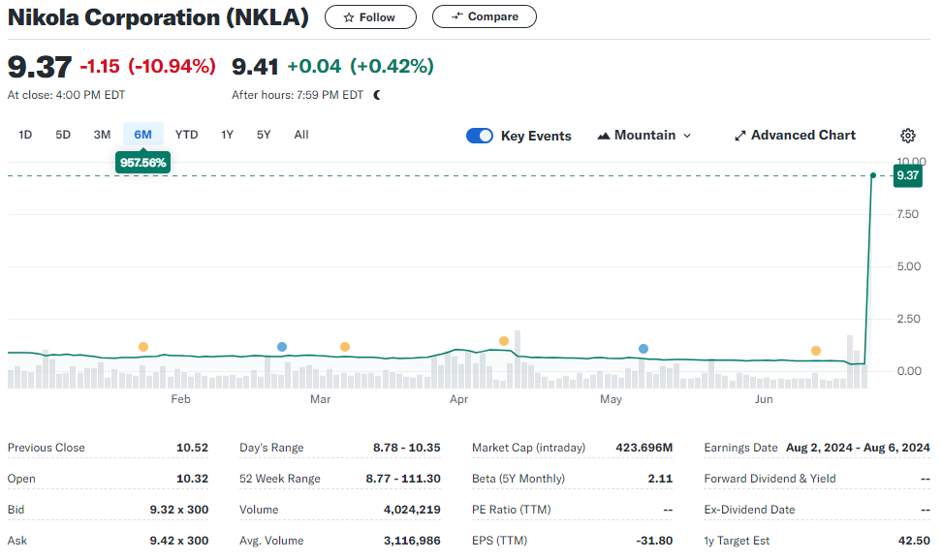Switch chart to 5Y range
This screenshot has height=560, width=942.
click(264, 135)
